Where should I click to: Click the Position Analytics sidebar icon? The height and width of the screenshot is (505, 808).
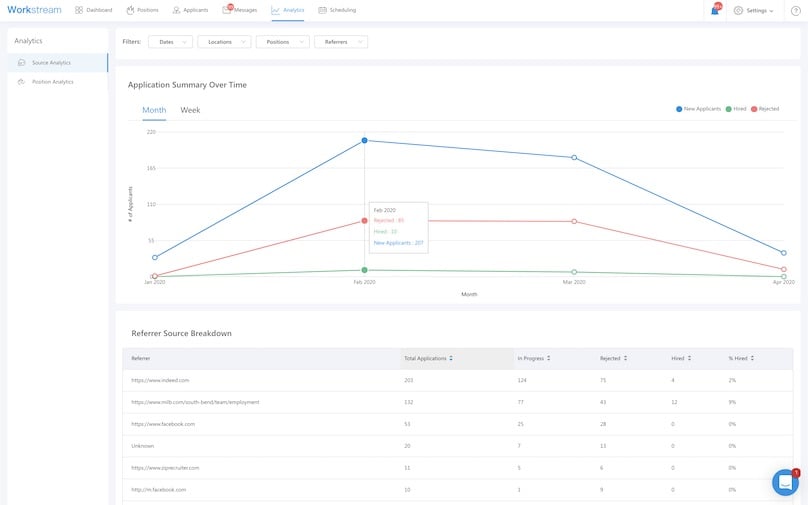[22, 82]
